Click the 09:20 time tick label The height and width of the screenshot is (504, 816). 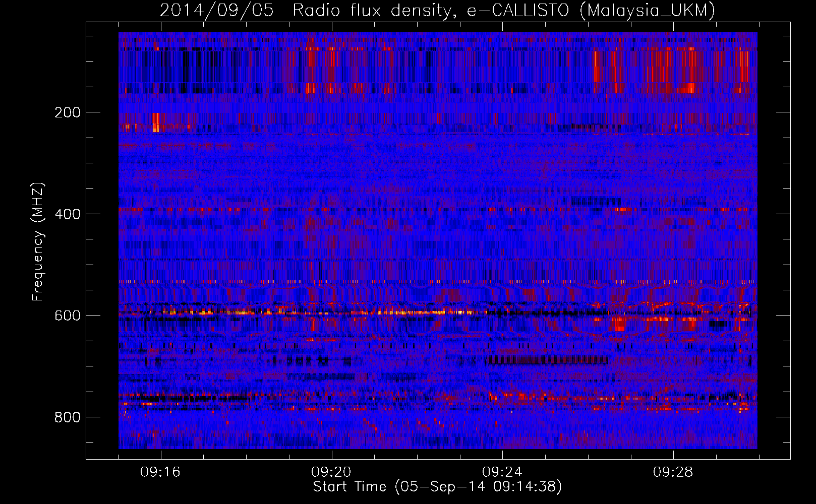coord(331,472)
